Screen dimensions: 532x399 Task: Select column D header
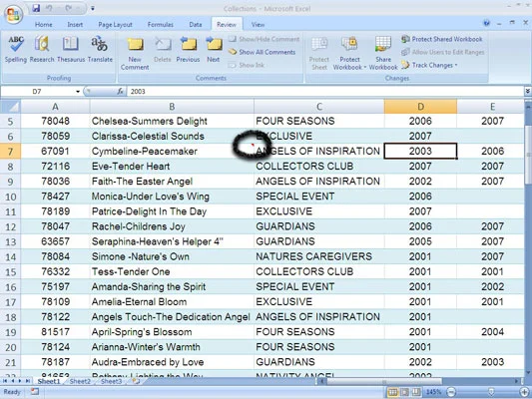pyautogui.click(x=420, y=107)
